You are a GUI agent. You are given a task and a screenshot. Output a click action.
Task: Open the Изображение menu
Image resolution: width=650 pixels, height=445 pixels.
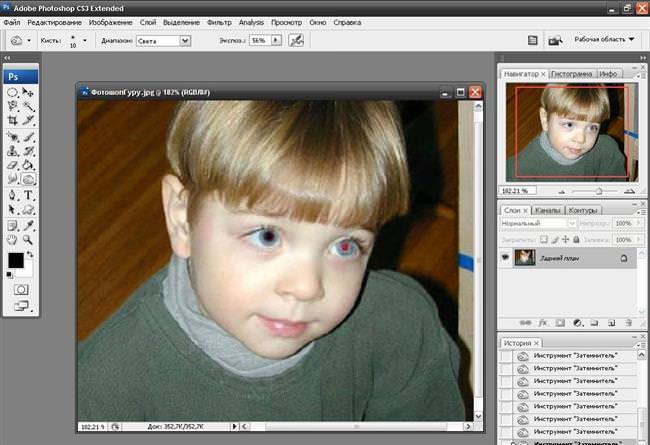coord(111,22)
